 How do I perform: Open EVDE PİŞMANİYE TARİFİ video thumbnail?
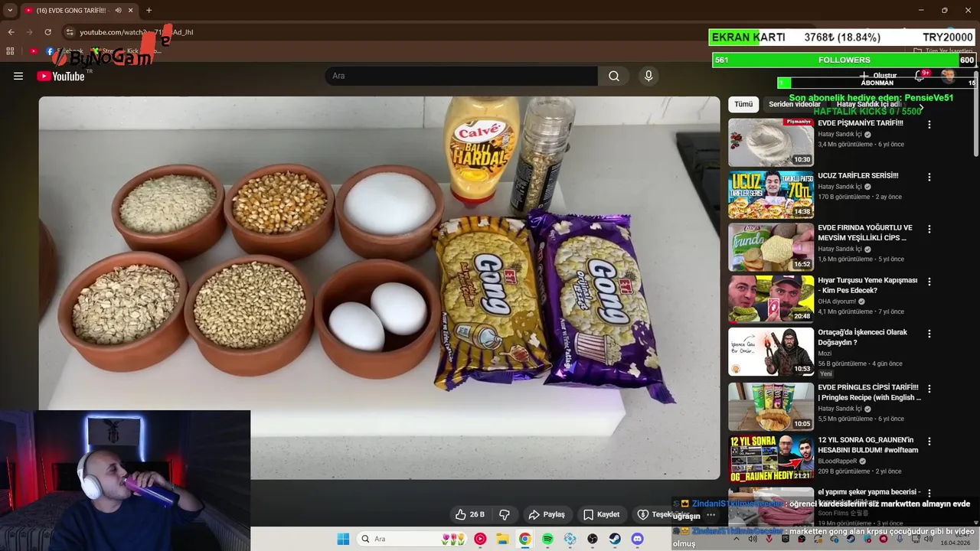[x=770, y=142]
